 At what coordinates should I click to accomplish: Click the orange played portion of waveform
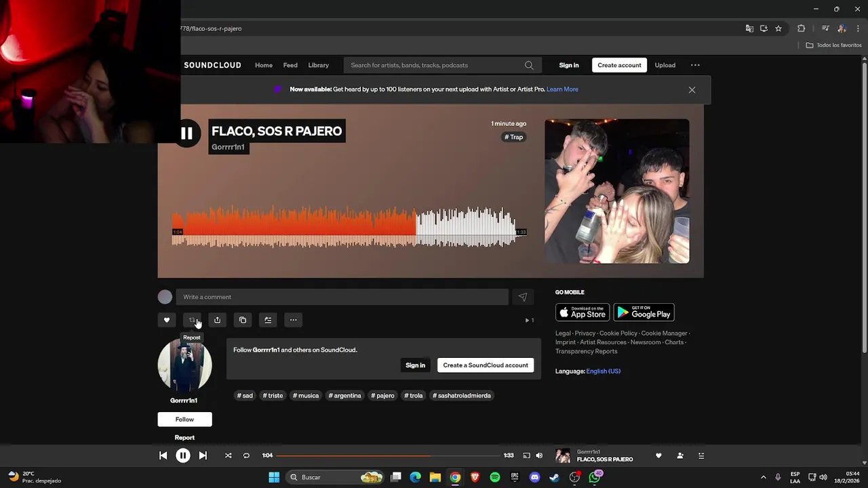click(294, 228)
